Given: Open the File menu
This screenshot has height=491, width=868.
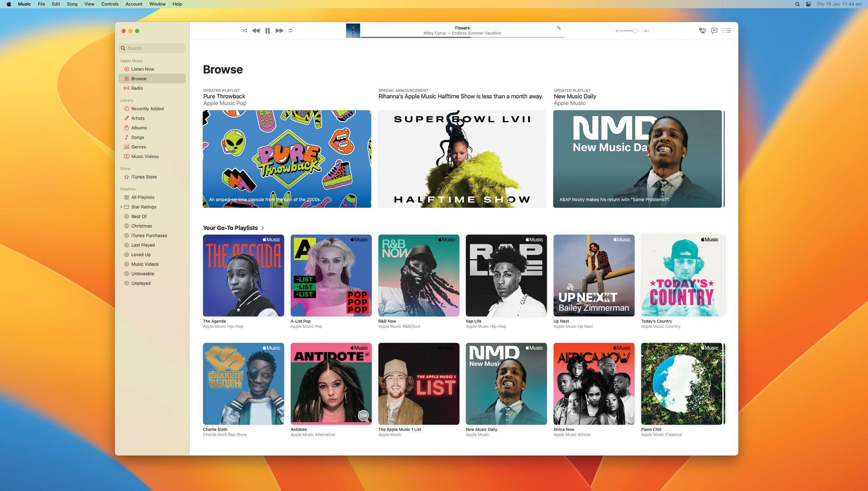Looking at the screenshot, I should 41,4.
